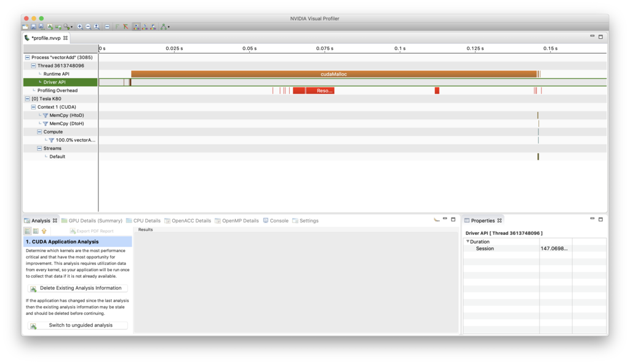Switch to the Console tab

click(x=276, y=221)
